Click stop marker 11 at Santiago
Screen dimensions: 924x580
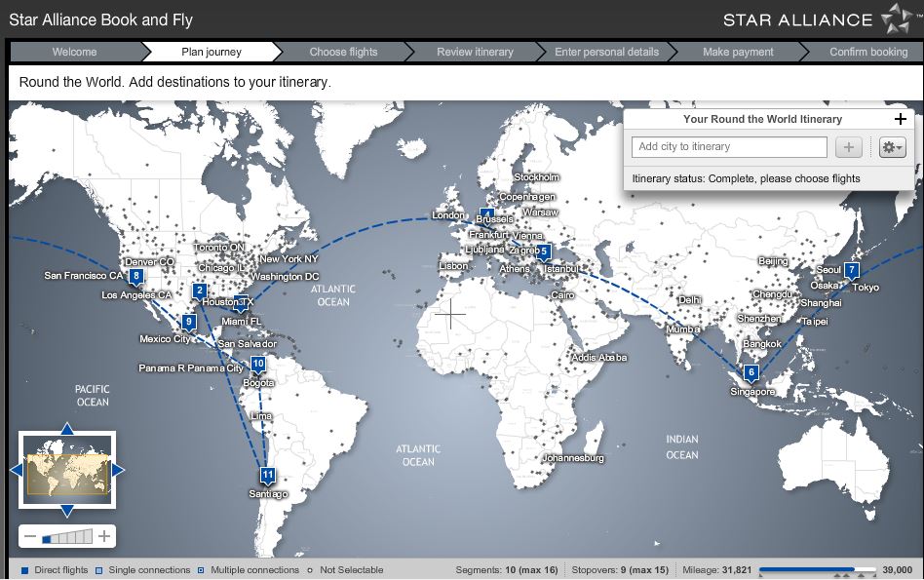point(267,475)
